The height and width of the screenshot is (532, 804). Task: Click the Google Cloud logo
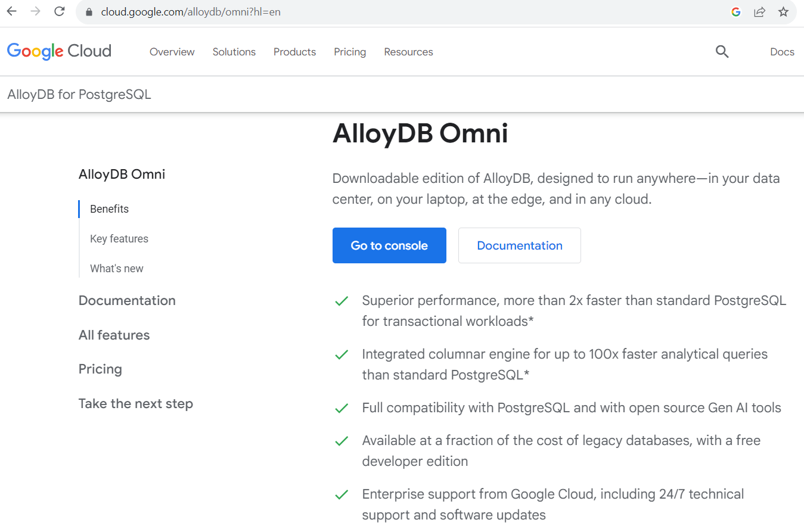58,51
